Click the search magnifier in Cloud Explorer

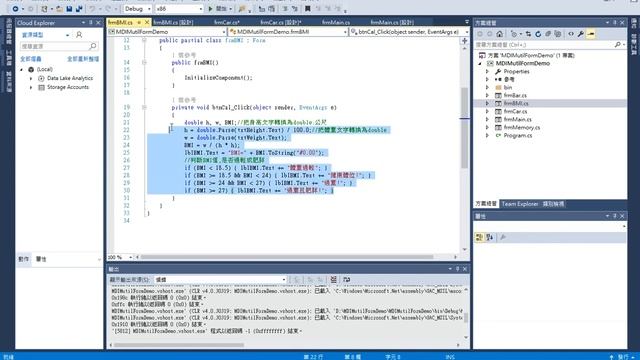(x=93, y=46)
